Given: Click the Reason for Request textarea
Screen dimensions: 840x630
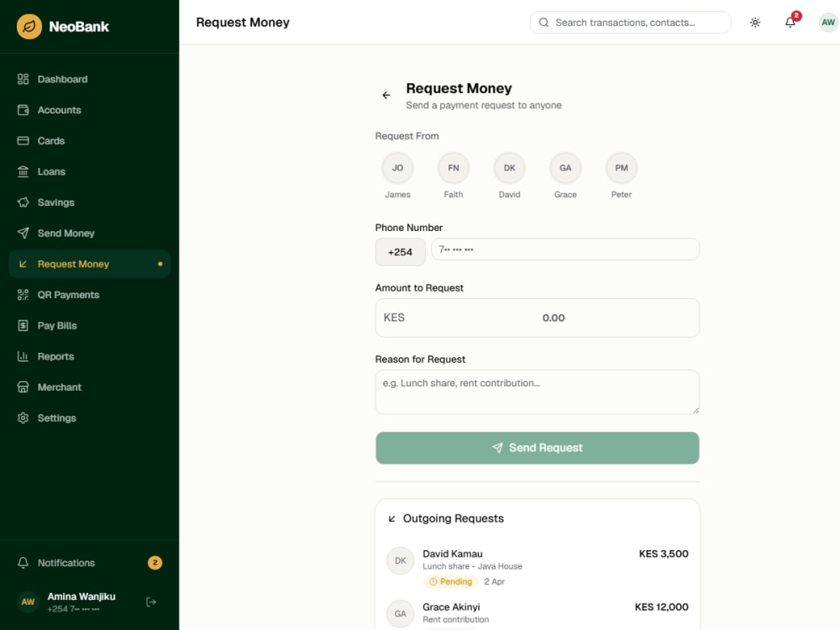Looking at the screenshot, I should coord(538,392).
